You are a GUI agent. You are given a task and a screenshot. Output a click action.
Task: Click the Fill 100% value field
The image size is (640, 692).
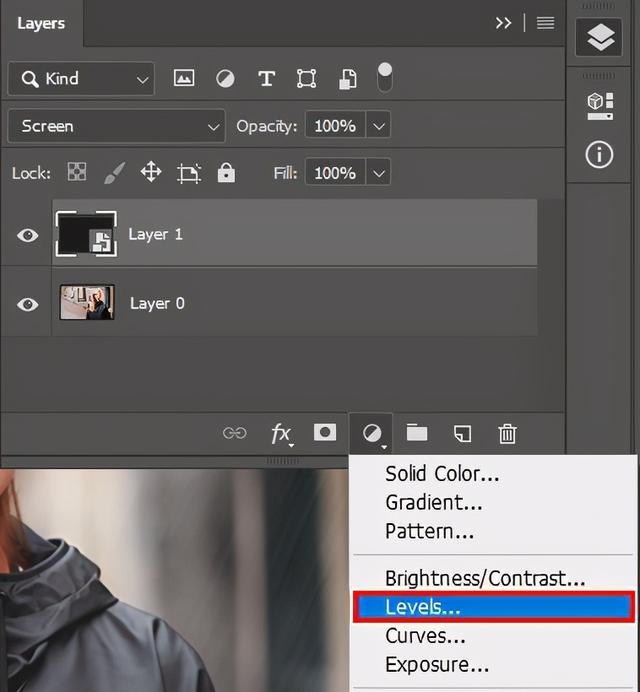(335, 173)
